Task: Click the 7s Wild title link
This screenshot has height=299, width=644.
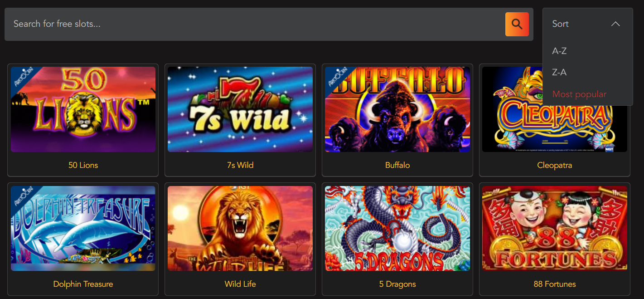Action: pyautogui.click(x=240, y=165)
